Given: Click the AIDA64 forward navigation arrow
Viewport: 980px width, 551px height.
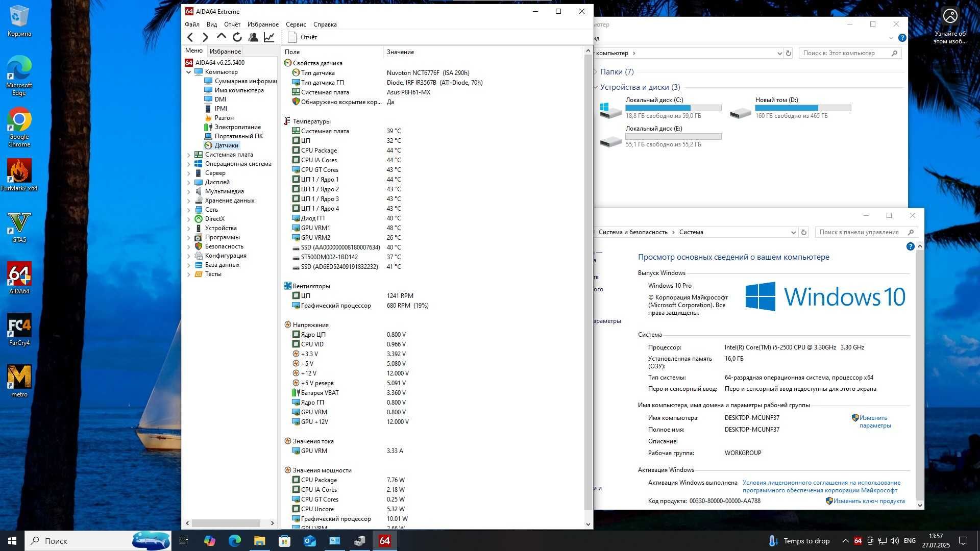Looking at the screenshot, I should tap(205, 37).
